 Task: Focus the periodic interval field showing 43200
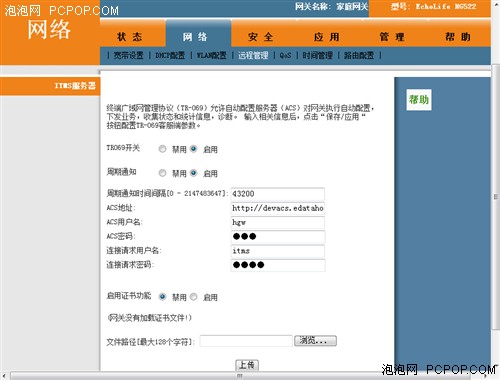pyautogui.click(x=278, y=194)
